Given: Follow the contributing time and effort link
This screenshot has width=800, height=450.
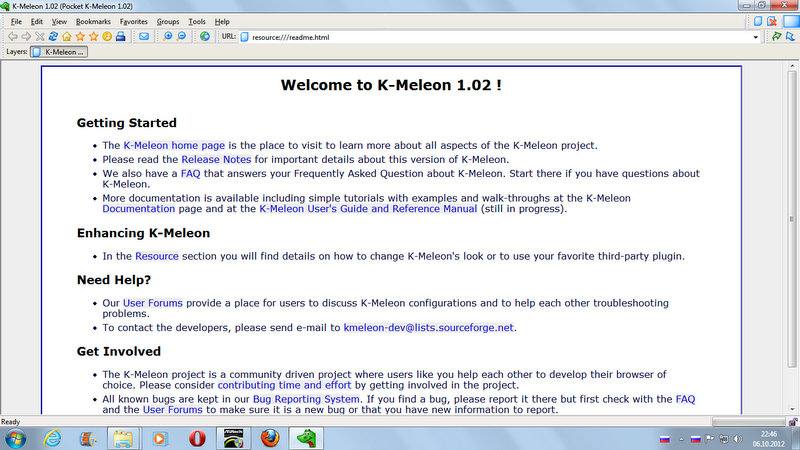Looking at the screenshot, I should point(285,385).
